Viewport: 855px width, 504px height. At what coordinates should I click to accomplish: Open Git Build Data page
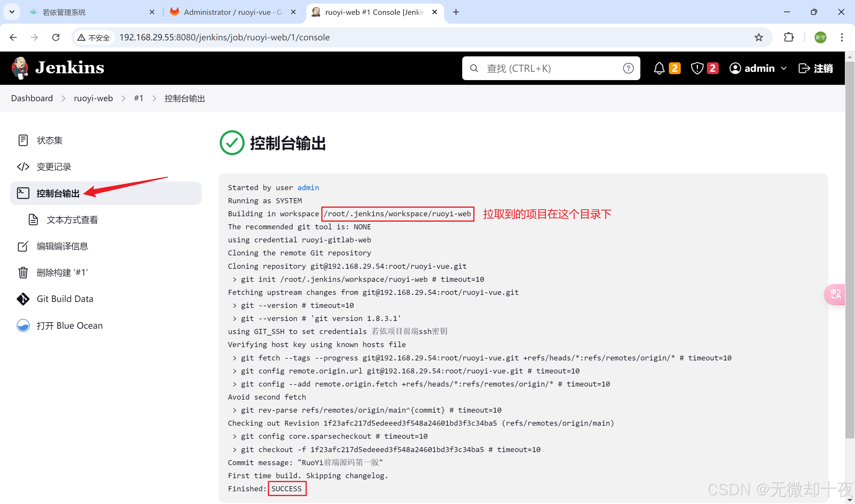click(64, 299)
